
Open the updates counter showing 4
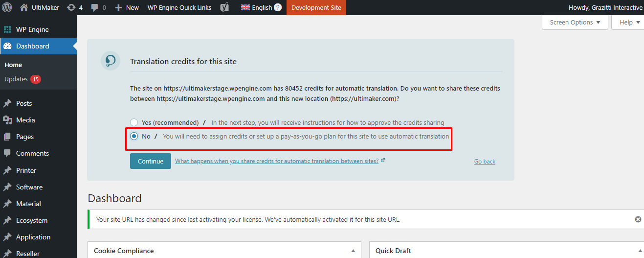(74, 7)
